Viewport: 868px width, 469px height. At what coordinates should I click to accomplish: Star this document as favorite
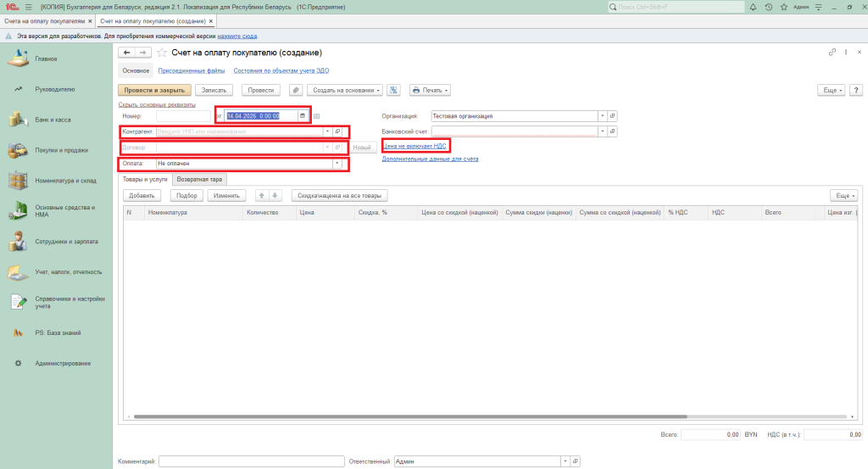(x=162, y=53)
